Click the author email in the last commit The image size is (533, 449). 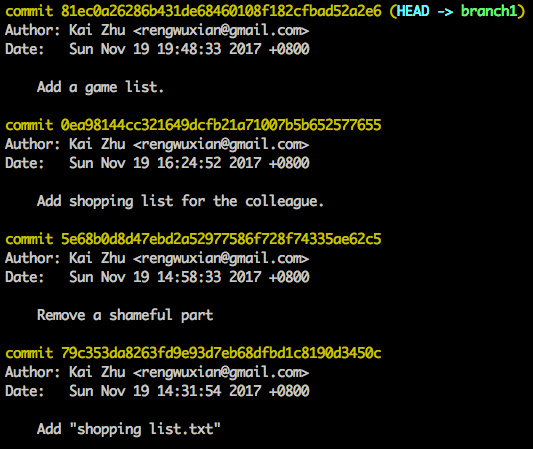221,372
